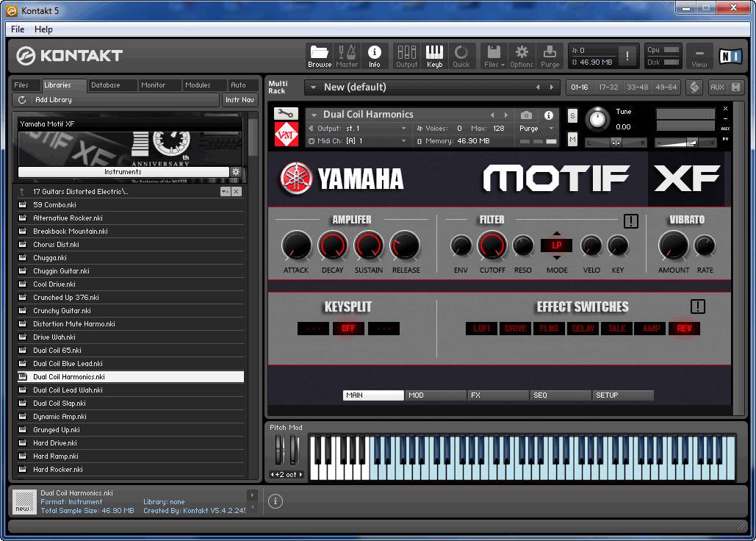Click filter mode up arrow

[x=556, y=233]
